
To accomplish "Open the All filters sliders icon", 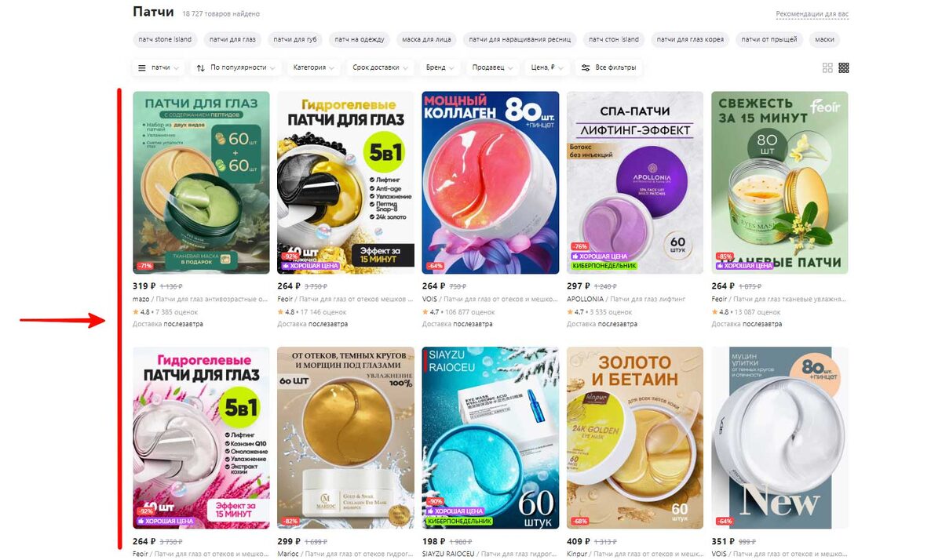I will 586,68.
